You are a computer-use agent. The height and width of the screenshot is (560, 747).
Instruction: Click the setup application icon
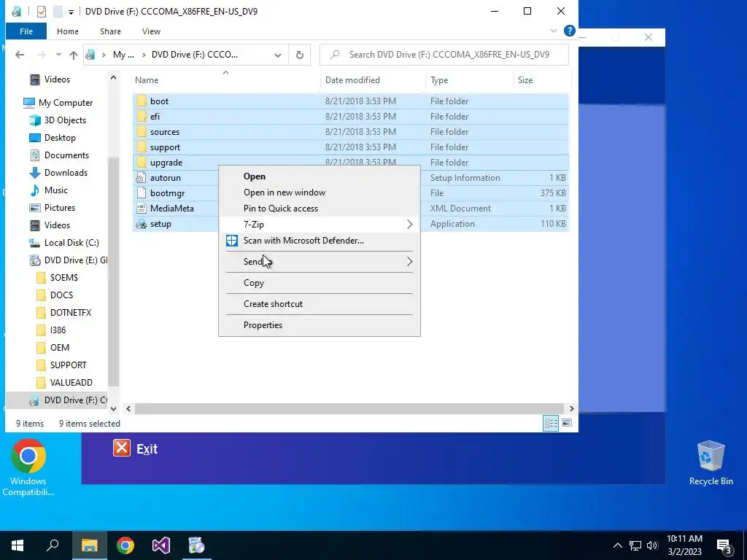point(141,224)
